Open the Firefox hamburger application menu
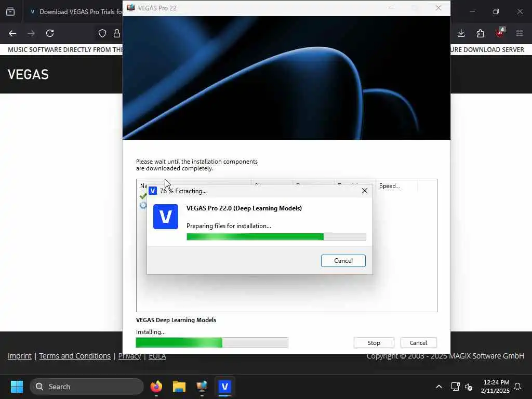The height and width of the screenshot is (399, 532). [520, 33]
